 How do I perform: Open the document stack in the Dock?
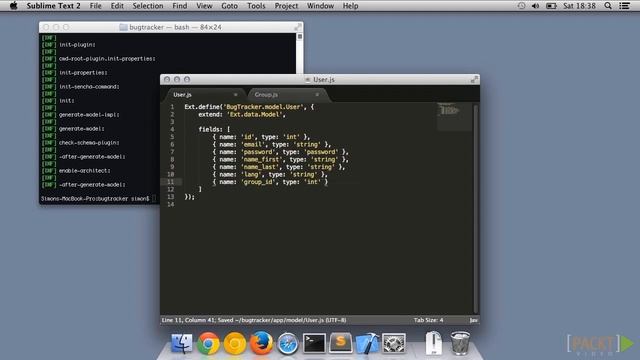pos(433,343)
